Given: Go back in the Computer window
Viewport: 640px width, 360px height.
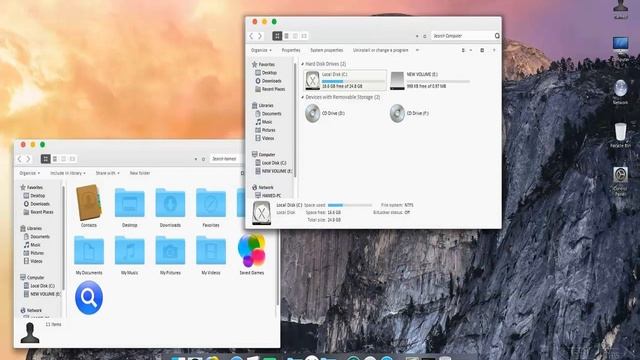Looking at the screenshot, I should pyautogui.click(x=251, y=36).
